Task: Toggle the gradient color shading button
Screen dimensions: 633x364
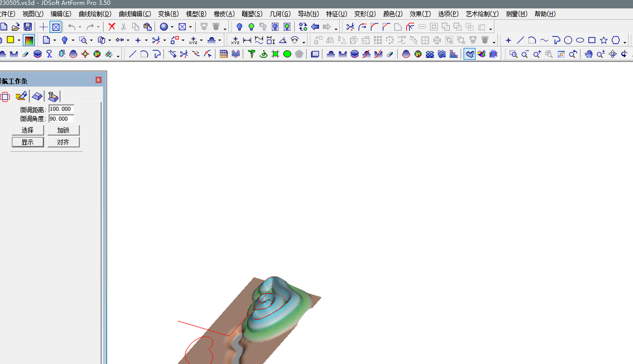Action: [x=29, y=40]
